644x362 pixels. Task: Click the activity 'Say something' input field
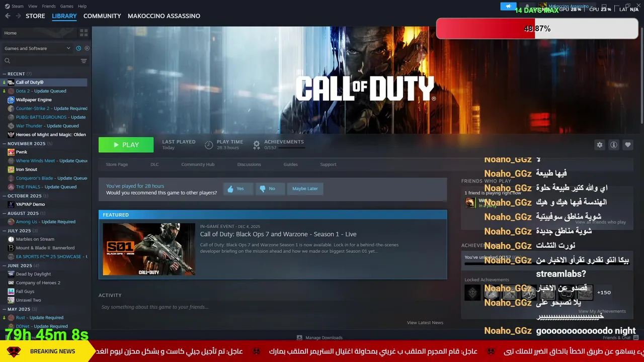(272, 307)
